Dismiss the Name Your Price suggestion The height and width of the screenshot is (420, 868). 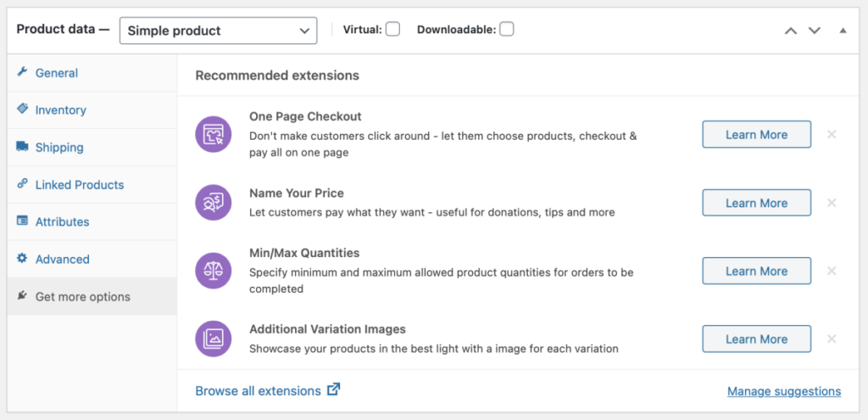(832, 202)
